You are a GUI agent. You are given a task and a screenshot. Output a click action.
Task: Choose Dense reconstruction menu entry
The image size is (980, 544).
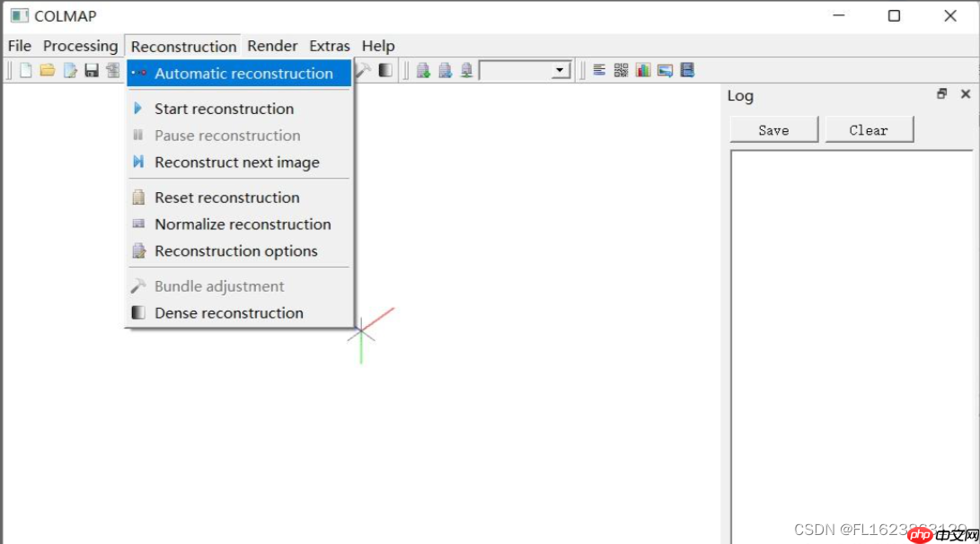point(239,313)
